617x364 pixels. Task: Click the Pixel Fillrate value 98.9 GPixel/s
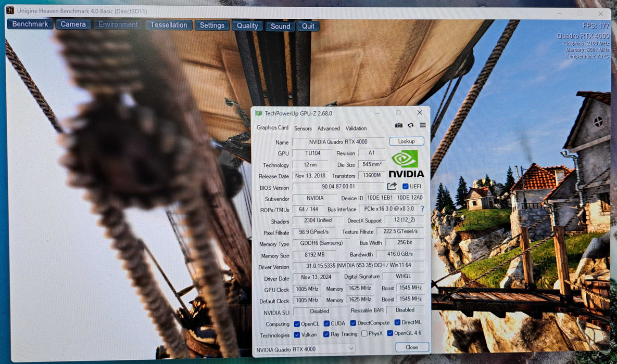point(313,232)
